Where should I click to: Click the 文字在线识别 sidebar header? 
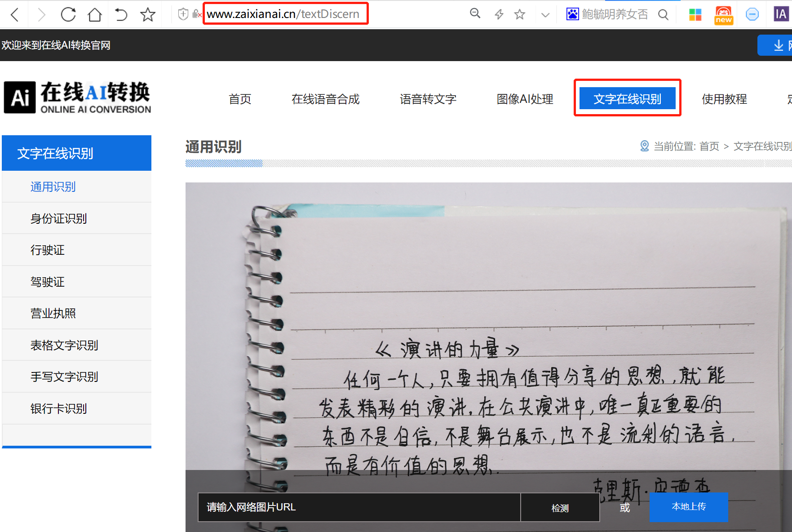tap(76, 153)
